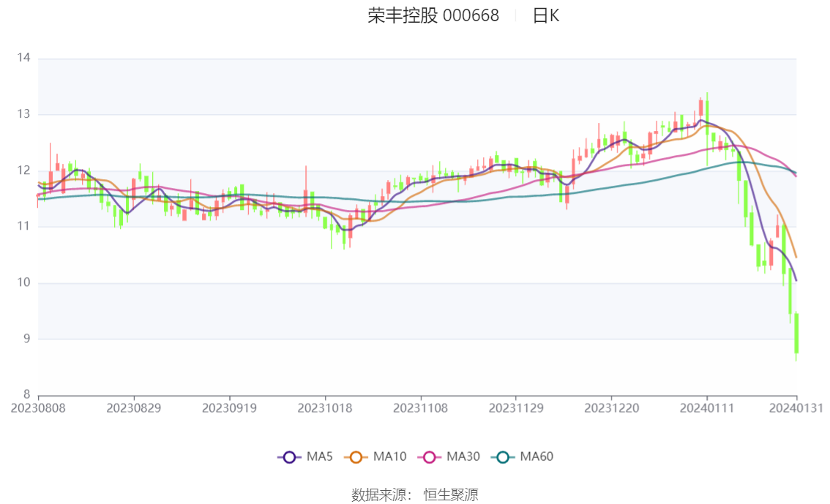Click x-axis date label 20231018
Image resolution: width=830 pixels, height=504 pixels.
(325, 408)
